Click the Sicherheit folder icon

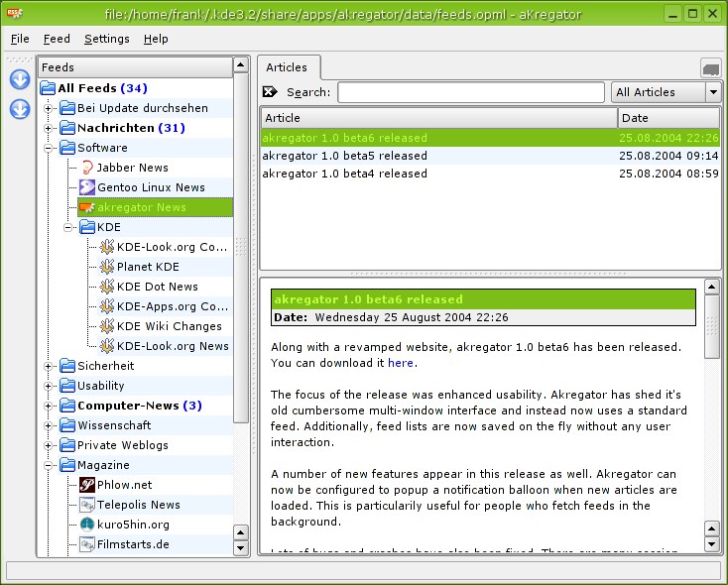[67, 366]
